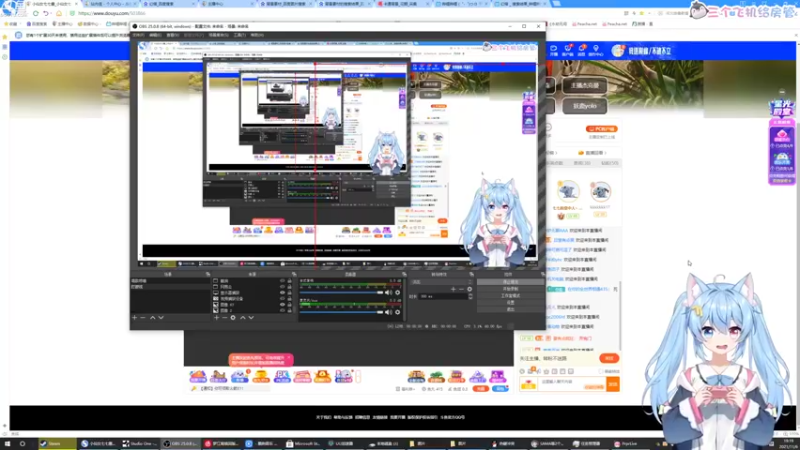Move selected scene up in Scenes panel
Image resolution: width=800 pixels, height=450 pixels.
(152, 317)
